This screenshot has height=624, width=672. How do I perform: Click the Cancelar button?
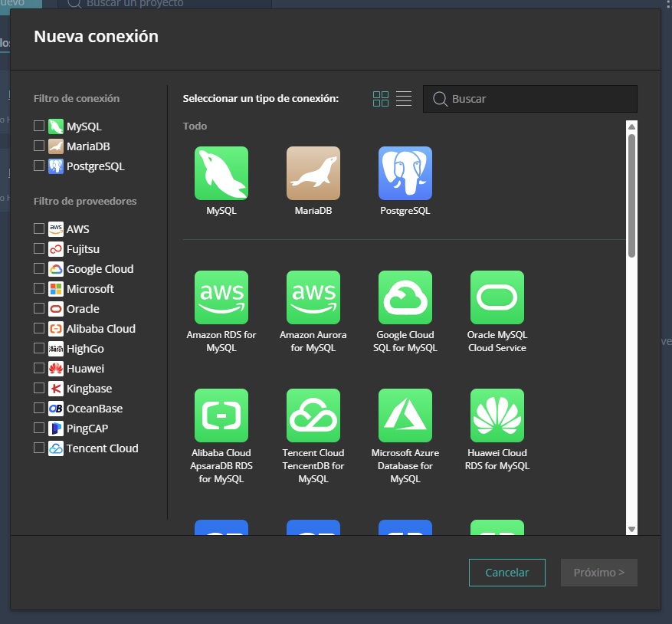507,573
